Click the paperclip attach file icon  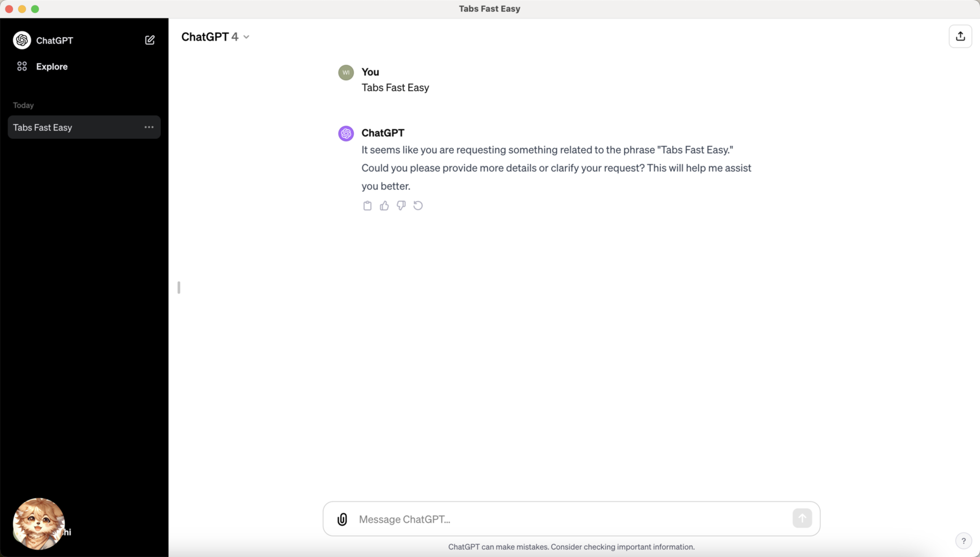tap(342, 519)
